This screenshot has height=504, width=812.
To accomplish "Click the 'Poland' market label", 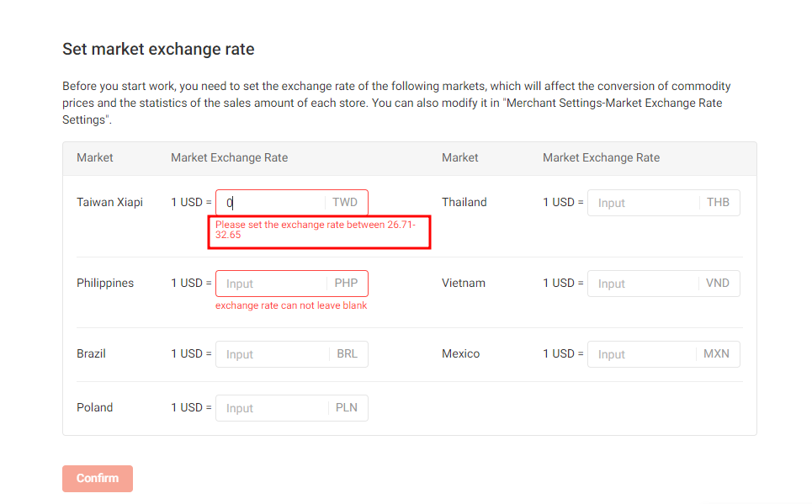I will click(x=95, y=407).
